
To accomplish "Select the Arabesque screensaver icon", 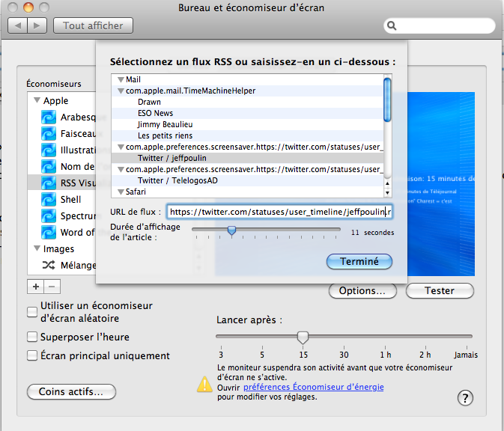I will pos(49,117).
